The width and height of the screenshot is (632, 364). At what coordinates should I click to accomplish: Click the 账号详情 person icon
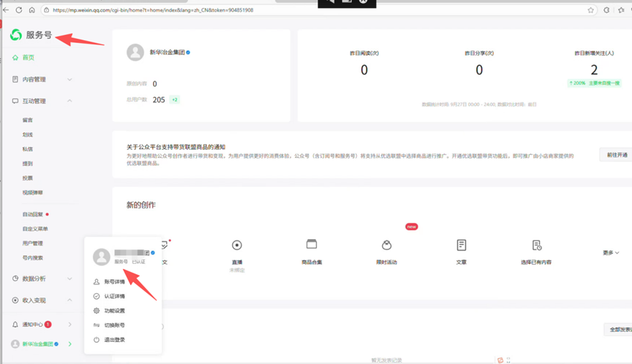[97, 282]
